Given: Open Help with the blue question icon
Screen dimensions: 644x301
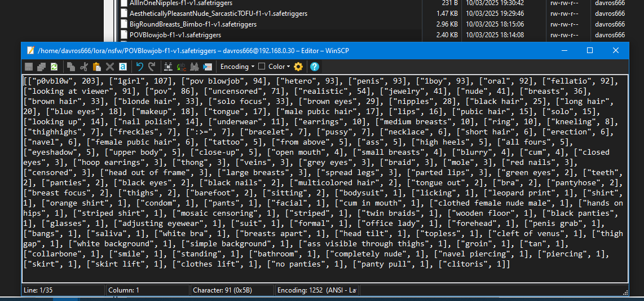Looking at the screenshot, I should click(x=315, y=67).
